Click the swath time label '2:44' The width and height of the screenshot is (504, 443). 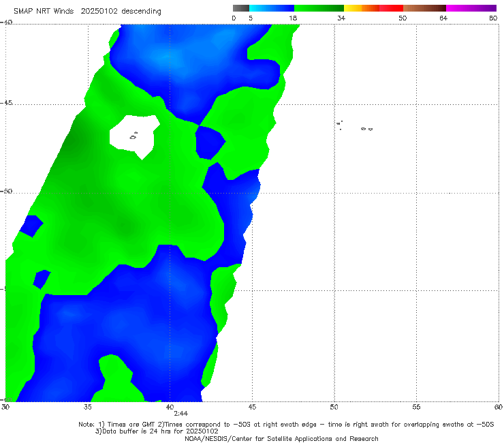tap(181, 414)
